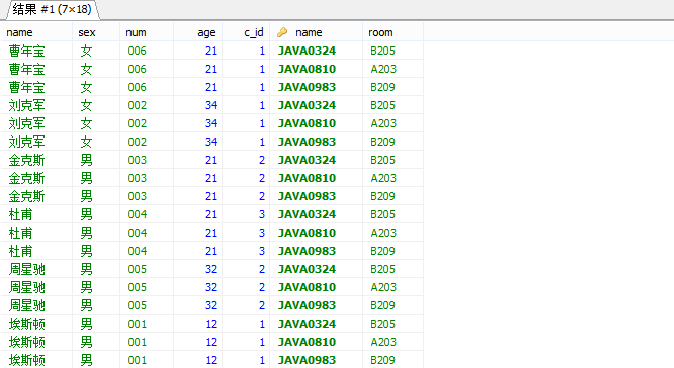Viewport: 674px width, 368px height.
Task: Click age 32 in 周星驰's JAVA0324 row
Action: (211, 269)
